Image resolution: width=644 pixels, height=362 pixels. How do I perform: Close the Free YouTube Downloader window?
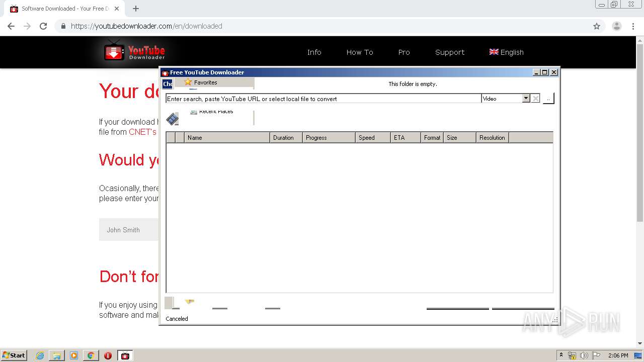point(554,72)
